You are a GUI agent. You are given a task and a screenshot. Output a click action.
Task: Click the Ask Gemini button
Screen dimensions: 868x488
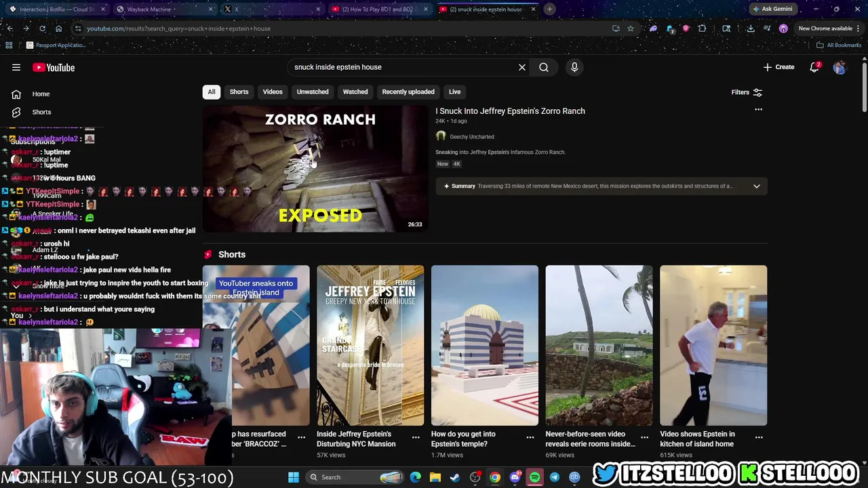(x=772, y=9)
